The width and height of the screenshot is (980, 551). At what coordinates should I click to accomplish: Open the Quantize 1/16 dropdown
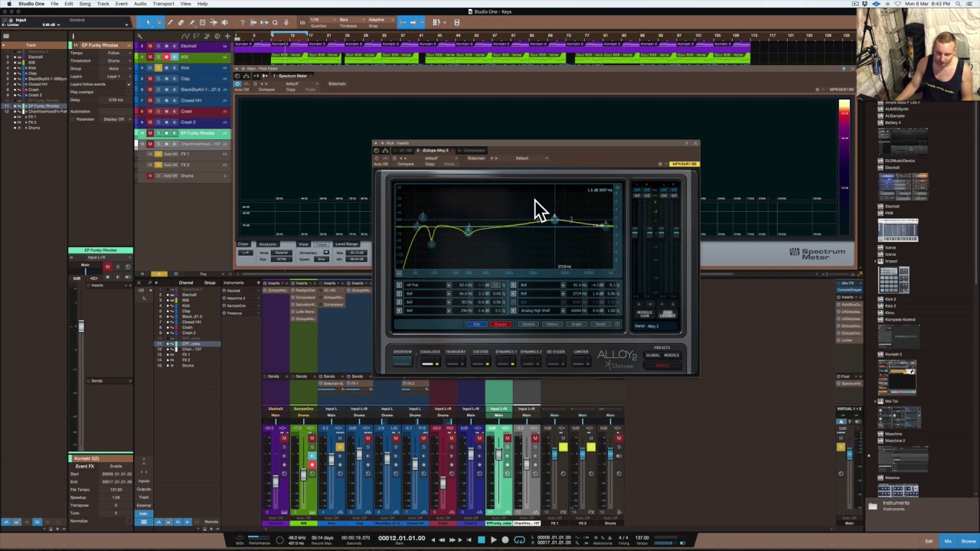coord(323,20)
